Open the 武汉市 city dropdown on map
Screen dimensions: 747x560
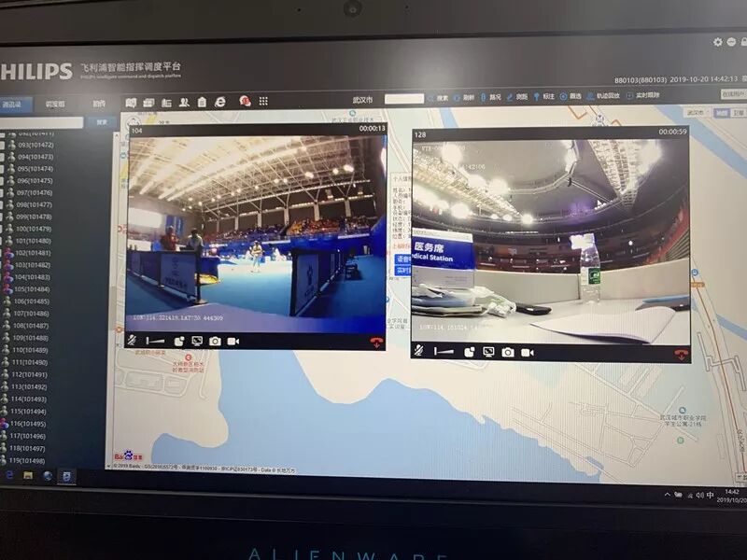(x=697, y=112)
